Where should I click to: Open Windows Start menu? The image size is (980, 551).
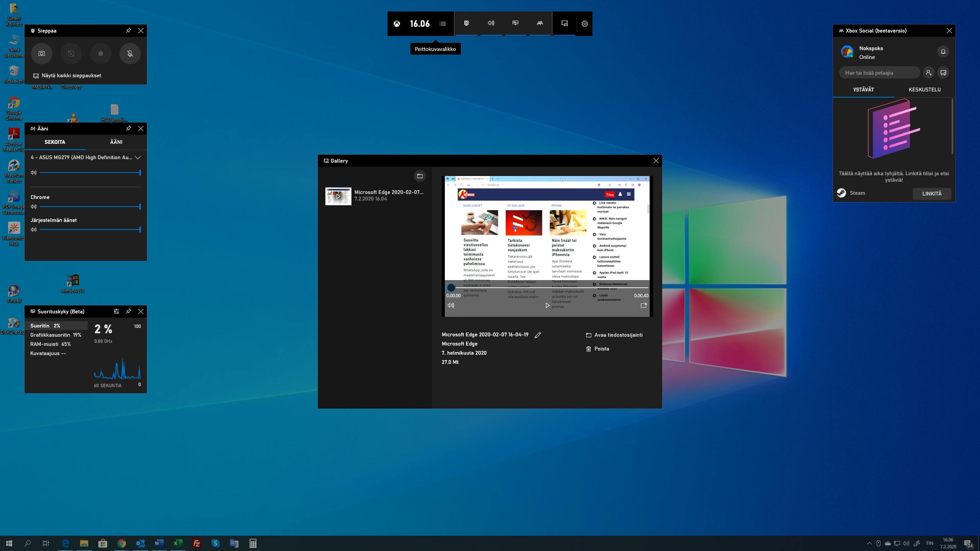9,543
